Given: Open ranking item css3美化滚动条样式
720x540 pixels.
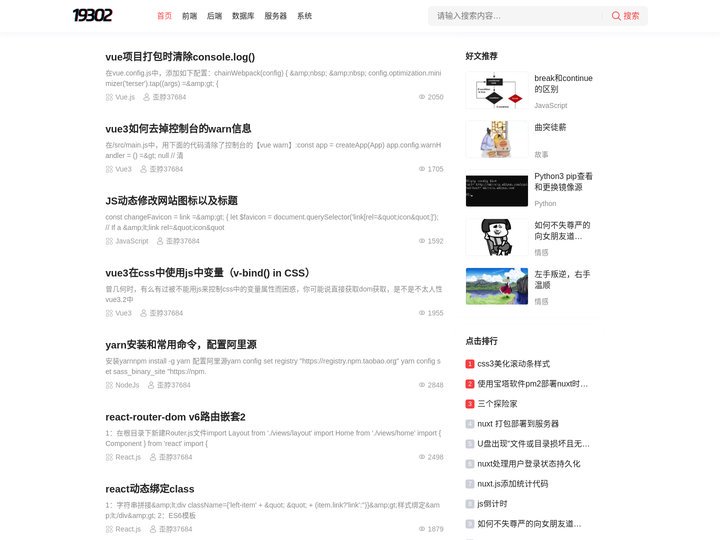Looking at the screenshot, I should 513,364.
